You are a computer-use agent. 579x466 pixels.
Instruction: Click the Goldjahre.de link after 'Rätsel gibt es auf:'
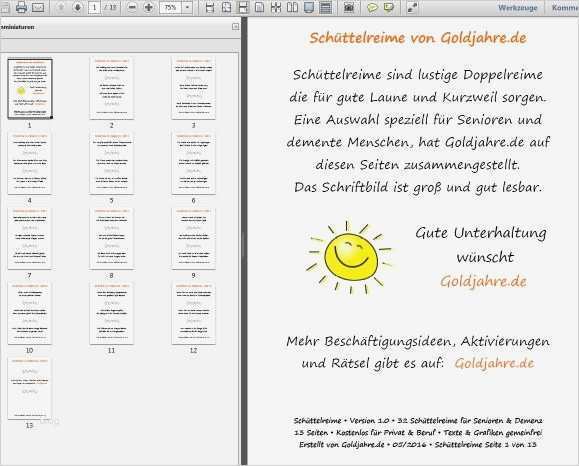pos(494,363)
